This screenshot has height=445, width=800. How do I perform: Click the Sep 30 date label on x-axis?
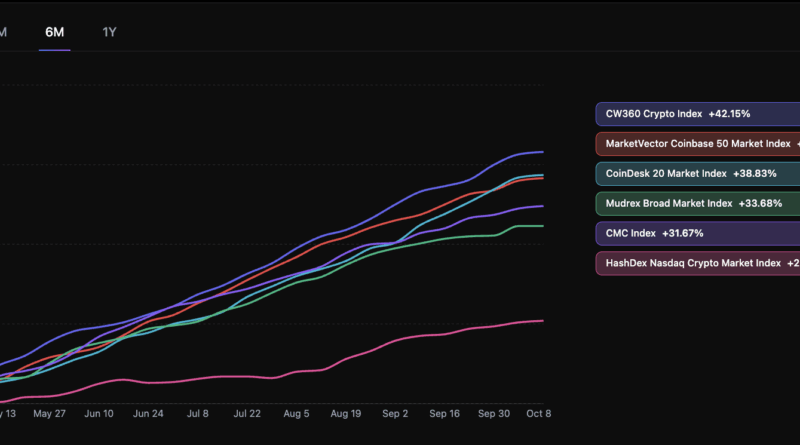click(493, 413)
